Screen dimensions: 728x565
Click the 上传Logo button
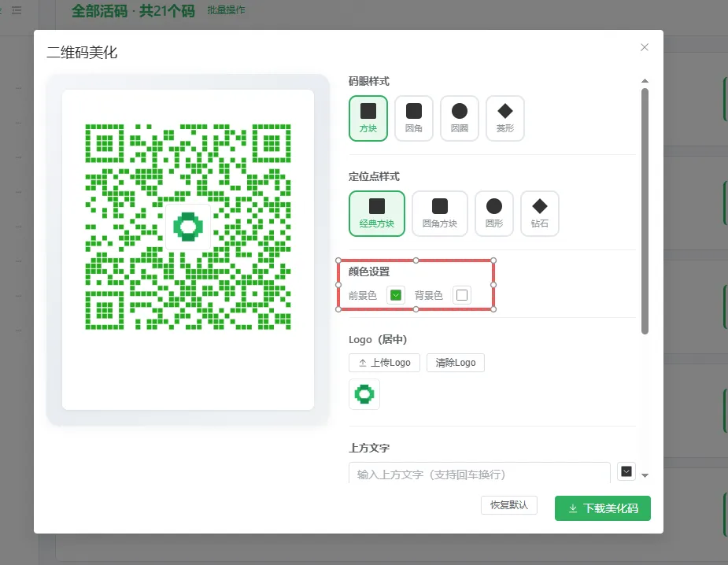point(384,363)
